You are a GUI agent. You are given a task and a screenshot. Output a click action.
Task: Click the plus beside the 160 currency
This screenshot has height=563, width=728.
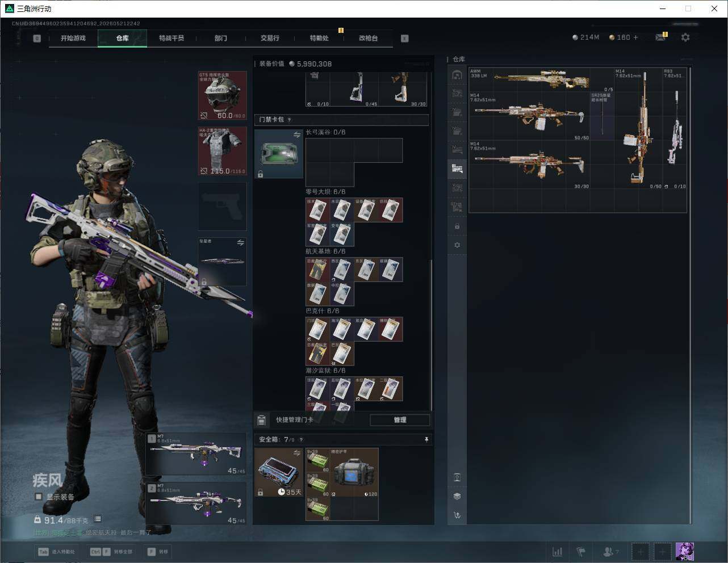(x=635, y=37)
